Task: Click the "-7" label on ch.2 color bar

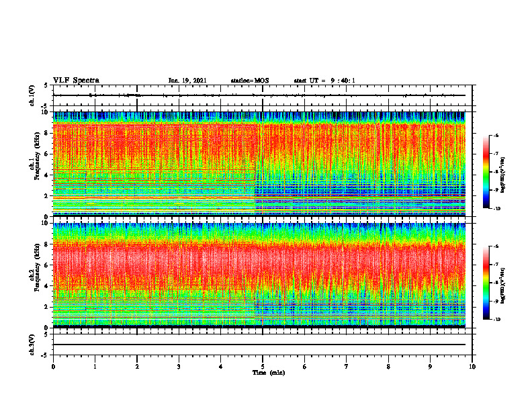Action: tap(496, 265)
